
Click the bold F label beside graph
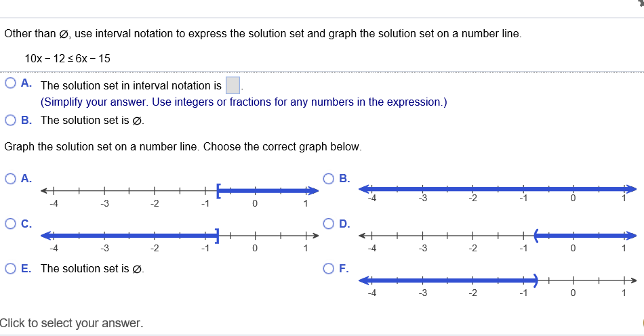coord(344,268)
